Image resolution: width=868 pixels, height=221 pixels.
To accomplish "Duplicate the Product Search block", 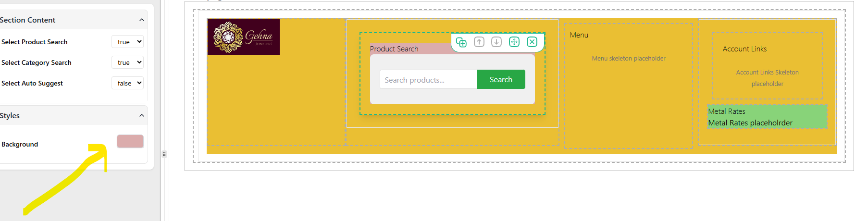I will point(461,42).
